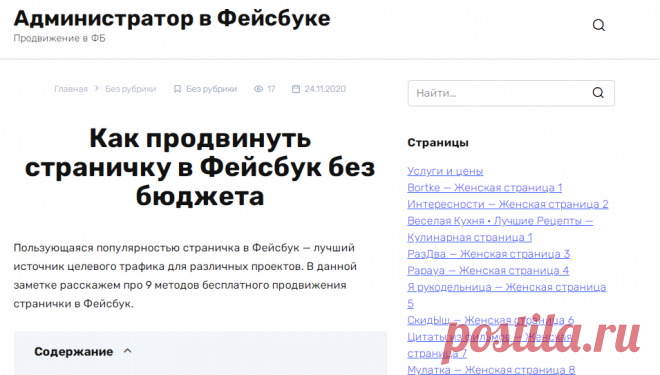
Task: Click the article intro paragraph
Action: (x=185, y=276)
